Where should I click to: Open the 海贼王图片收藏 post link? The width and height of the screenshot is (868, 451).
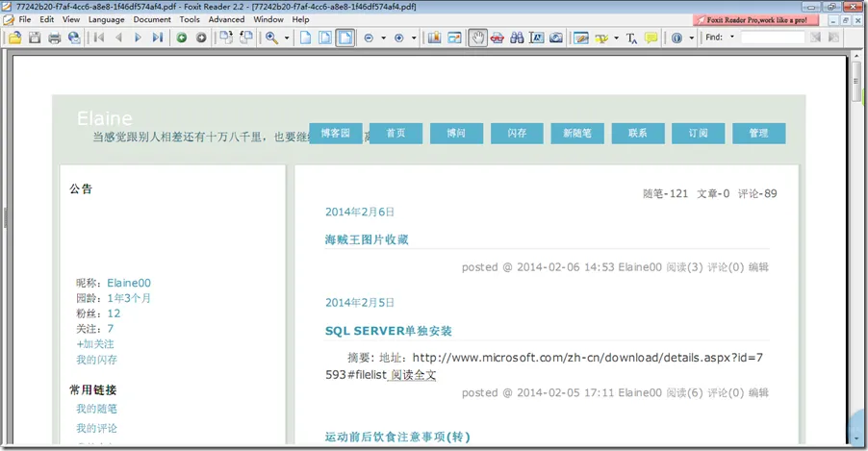[x=367, y=239]
